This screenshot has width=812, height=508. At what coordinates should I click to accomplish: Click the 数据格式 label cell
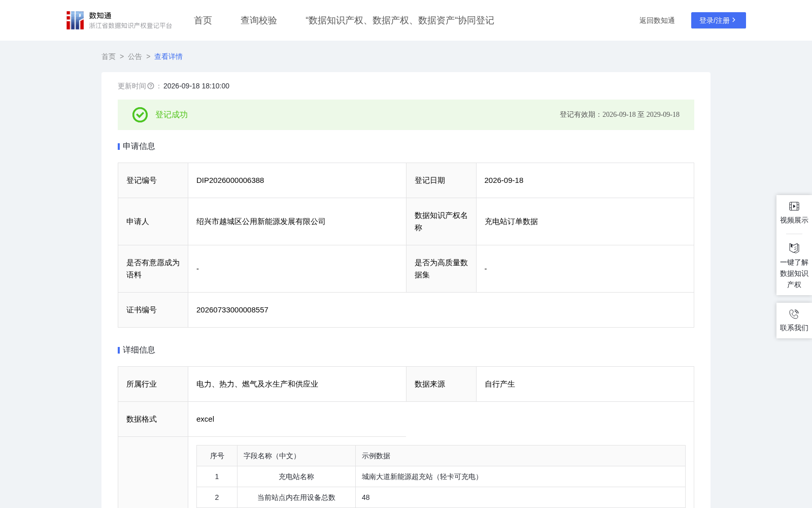[x=153, y=419]
